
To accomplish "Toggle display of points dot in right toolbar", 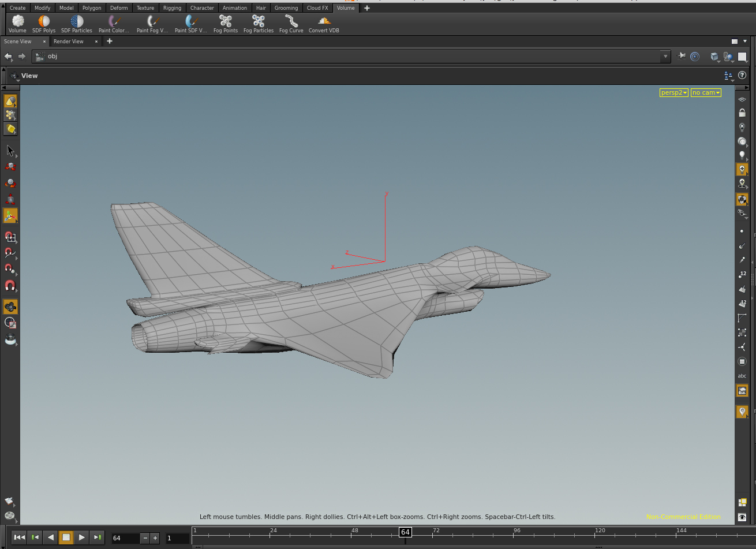I will click(x=742, y=231).
